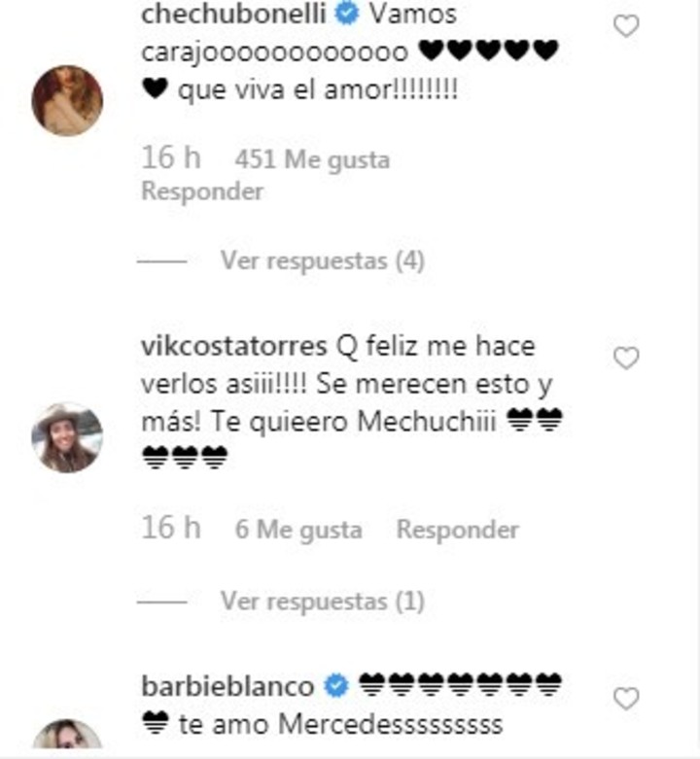Select the line before Ver respuestas (4)

click(x=162, y=261)
